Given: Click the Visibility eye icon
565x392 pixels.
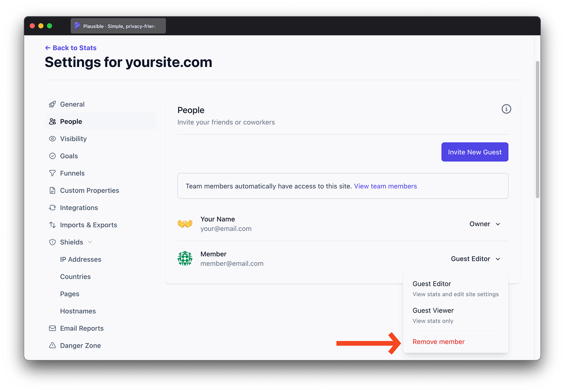Looking at the screenshot, I should click(x=52, y=139).
